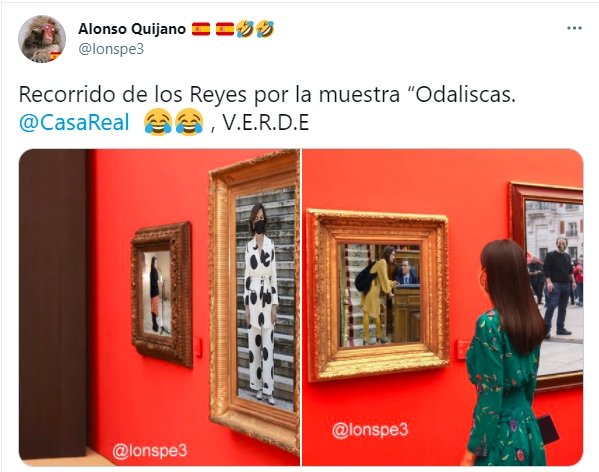
Task: Click the second Spanish flag emoji in name
Action: (225, 29)
